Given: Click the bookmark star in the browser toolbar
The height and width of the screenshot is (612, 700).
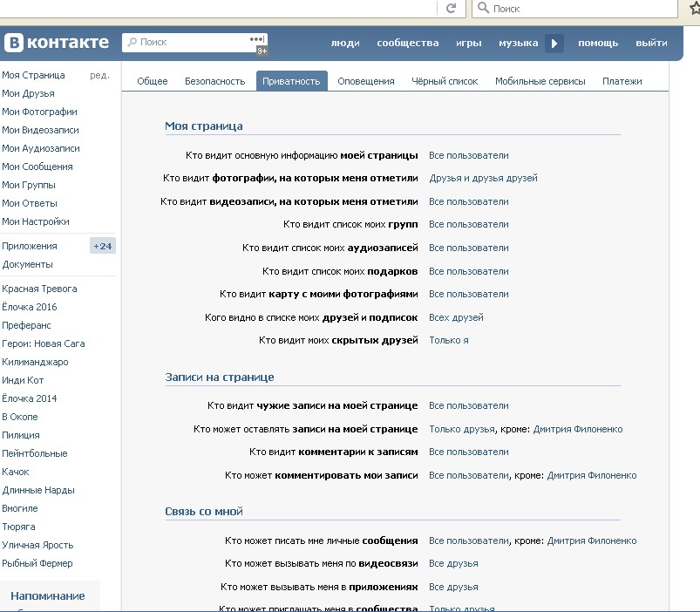Looking at the screenshot, I should 694,8.
